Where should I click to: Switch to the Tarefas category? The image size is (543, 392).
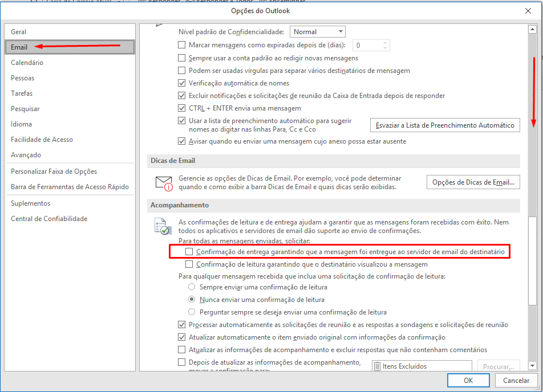[x=70, y=93]
